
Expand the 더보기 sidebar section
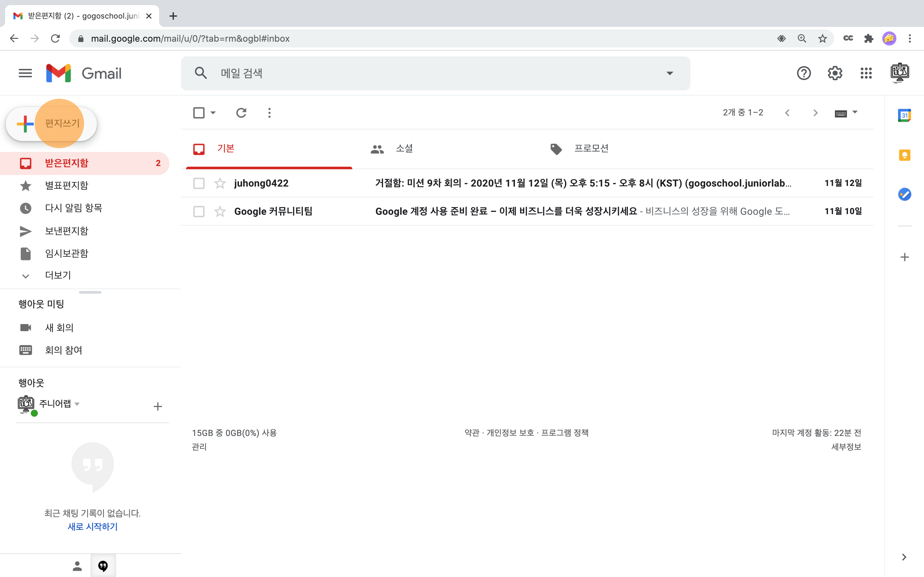click(x=57, y=276)
